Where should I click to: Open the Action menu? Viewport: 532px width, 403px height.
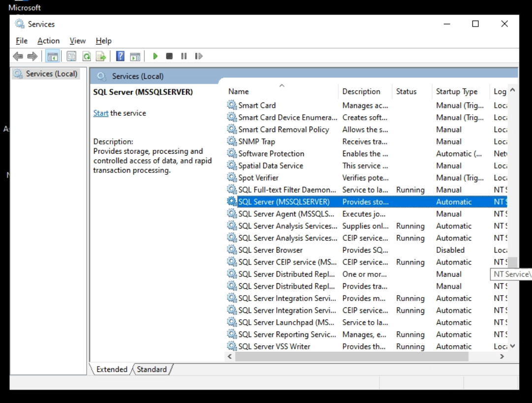[x=49, y=41]
